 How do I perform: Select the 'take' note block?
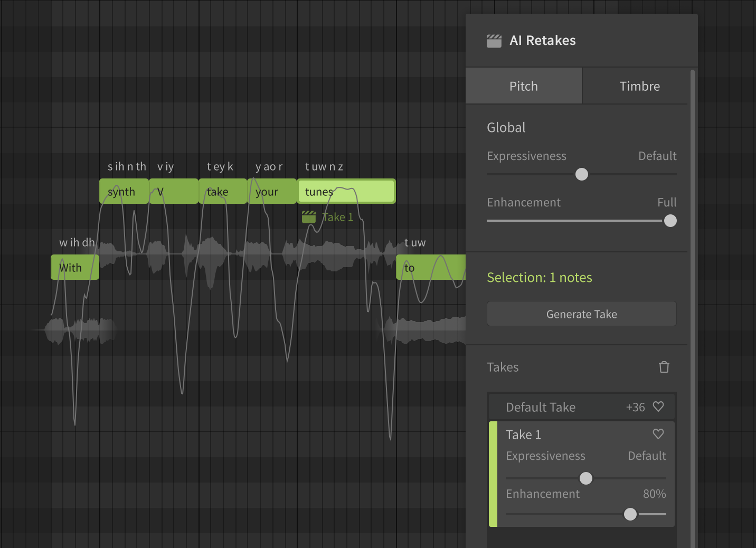[222, 191]
